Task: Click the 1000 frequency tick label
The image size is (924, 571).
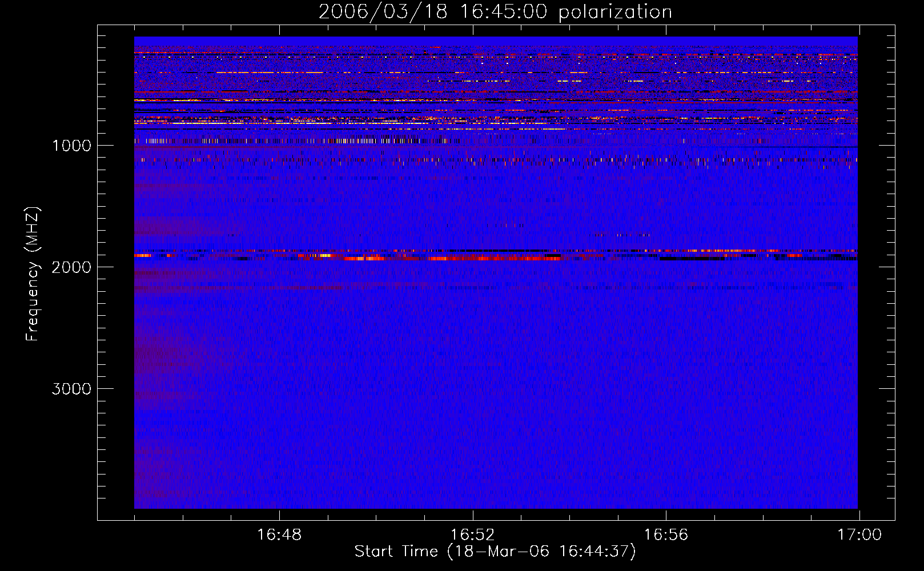Action: [72, 146]
